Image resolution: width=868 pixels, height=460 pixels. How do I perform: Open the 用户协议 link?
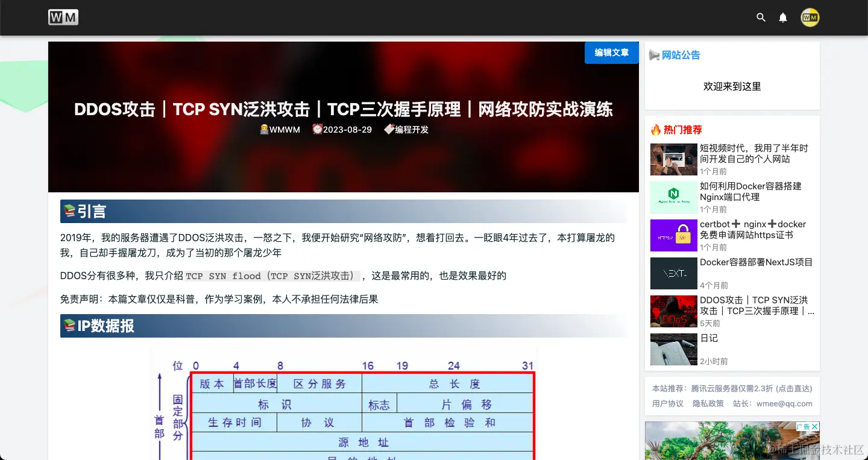tap(667, 403)
